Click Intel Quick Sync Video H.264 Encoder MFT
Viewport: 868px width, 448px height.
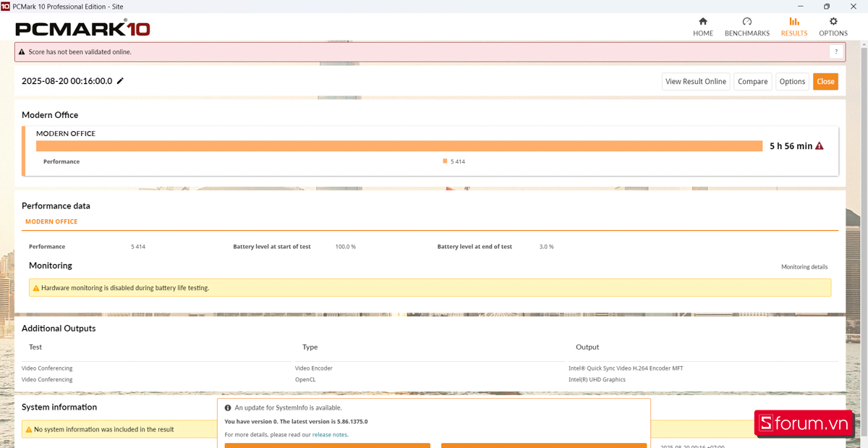tap(626, 368)
